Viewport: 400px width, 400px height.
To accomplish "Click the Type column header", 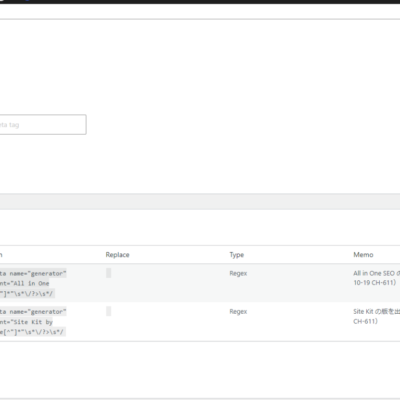I will (x=237, y=255).
